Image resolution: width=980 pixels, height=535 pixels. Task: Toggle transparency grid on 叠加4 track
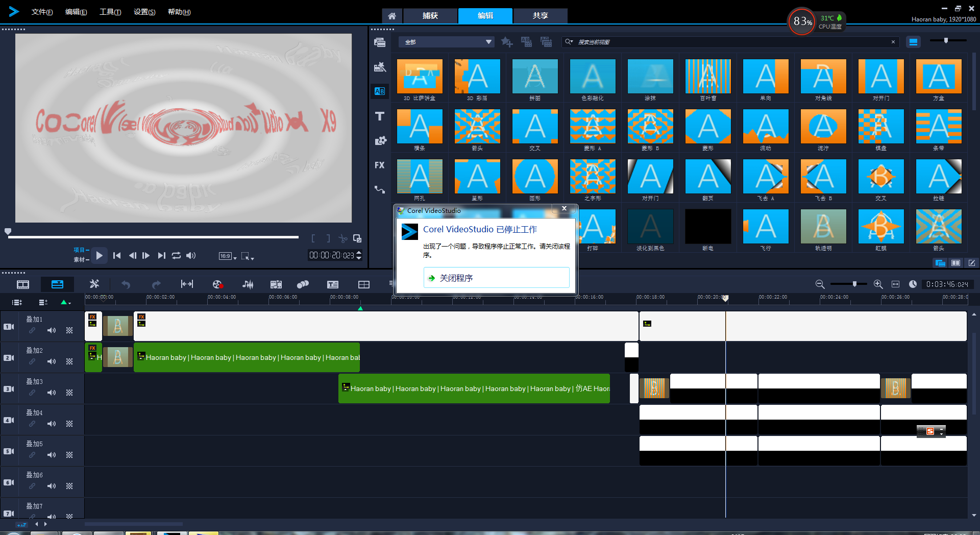(69, 424)
